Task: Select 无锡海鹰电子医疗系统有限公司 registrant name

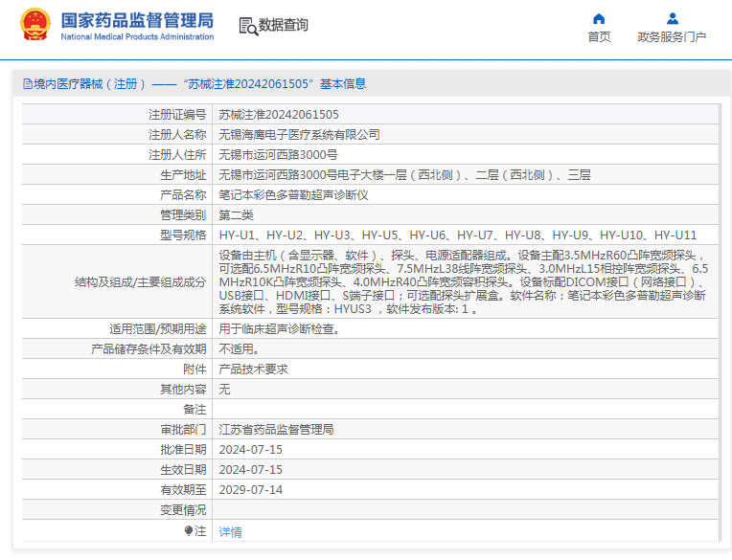Action: (299, 135)
